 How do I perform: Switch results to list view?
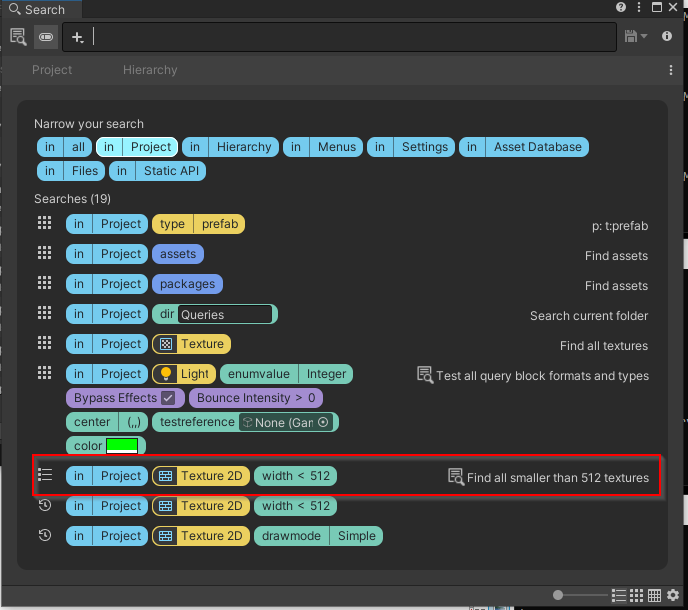tap(619, 596)
